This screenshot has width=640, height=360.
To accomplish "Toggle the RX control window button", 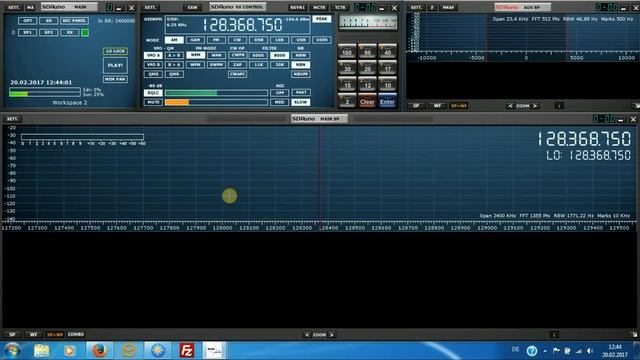I will click(70, 32).
